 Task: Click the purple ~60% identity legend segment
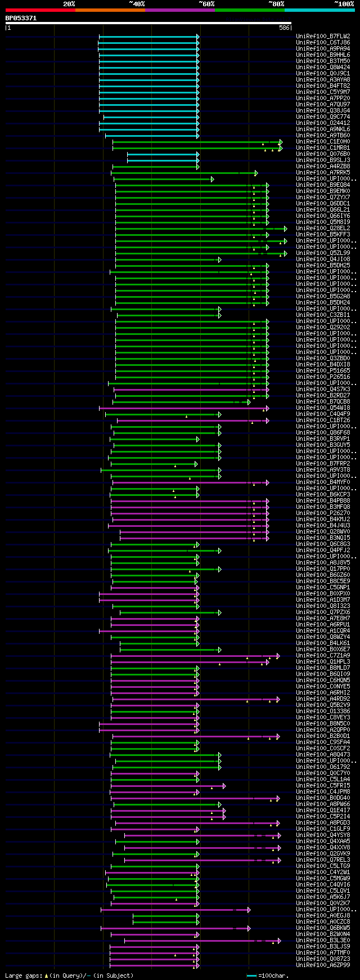coord(180,10)
